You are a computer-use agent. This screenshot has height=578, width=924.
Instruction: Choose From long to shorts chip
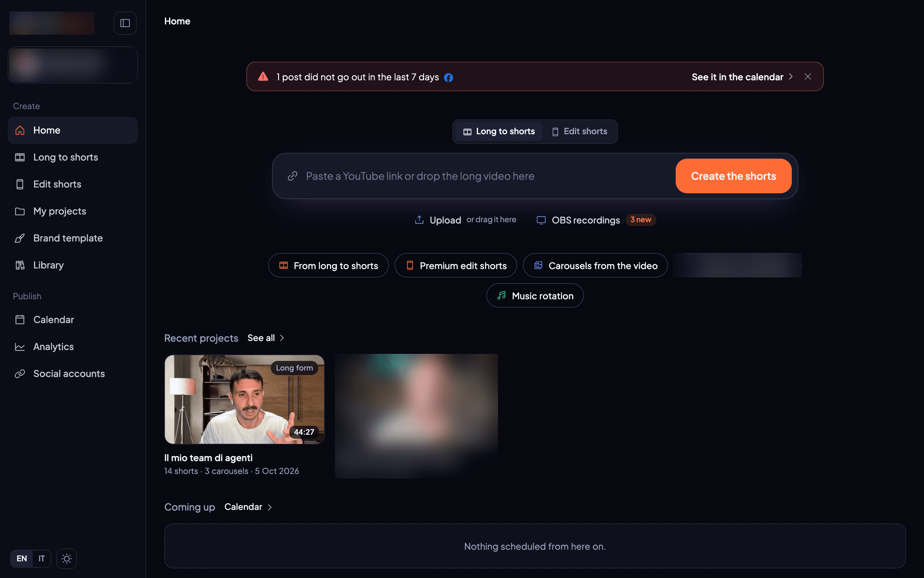(x=328, y=265)
